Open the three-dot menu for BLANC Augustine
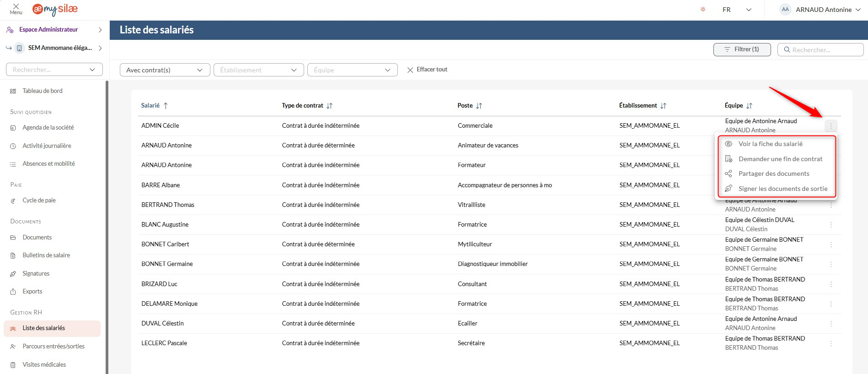This screenshot has width=868, height=374. tap(831, 225)
